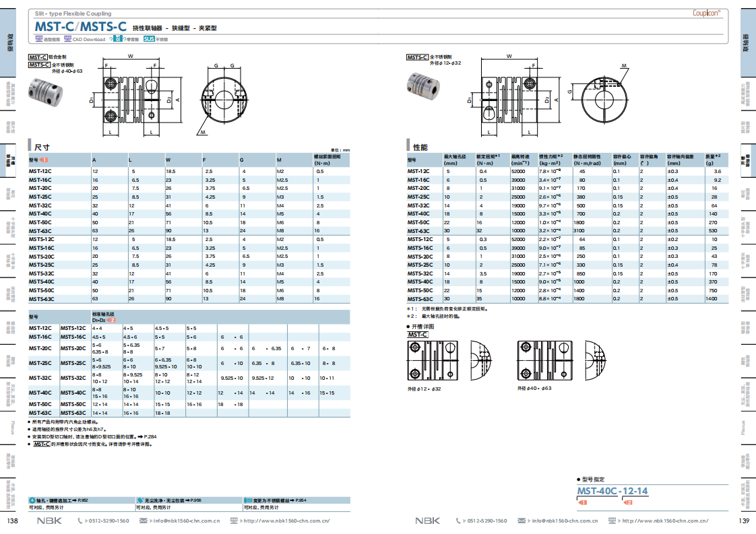The width and height of the screenshot is (756, 534).
Task: Click the mail envelope icon on page 139 footer
Action: (x=522, y=521)
